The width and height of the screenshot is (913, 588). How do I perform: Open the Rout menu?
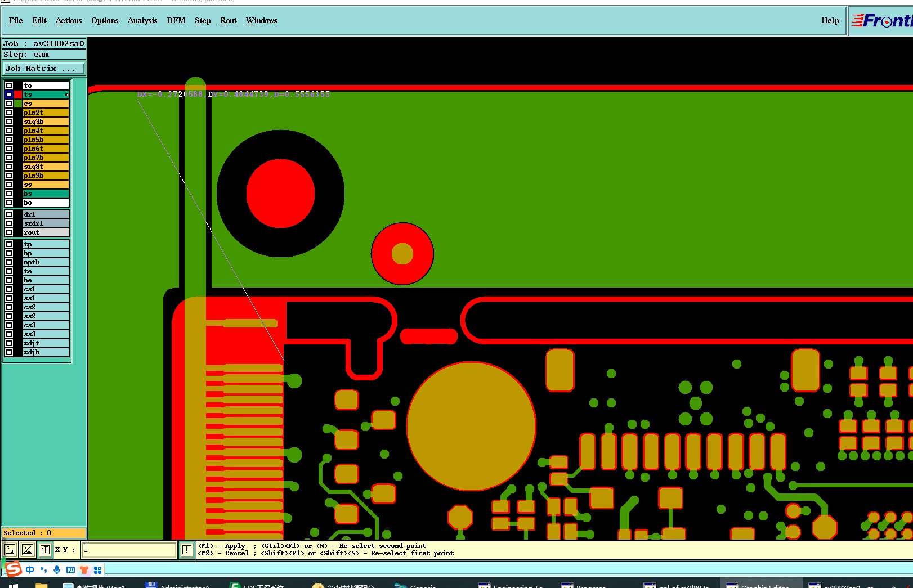pos(229,20)
